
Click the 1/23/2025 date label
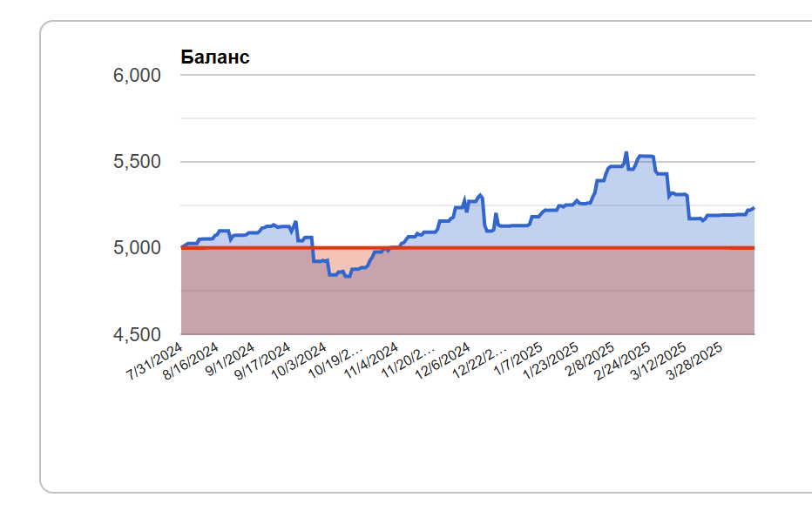pyautogui.click(x=551, y=361)
